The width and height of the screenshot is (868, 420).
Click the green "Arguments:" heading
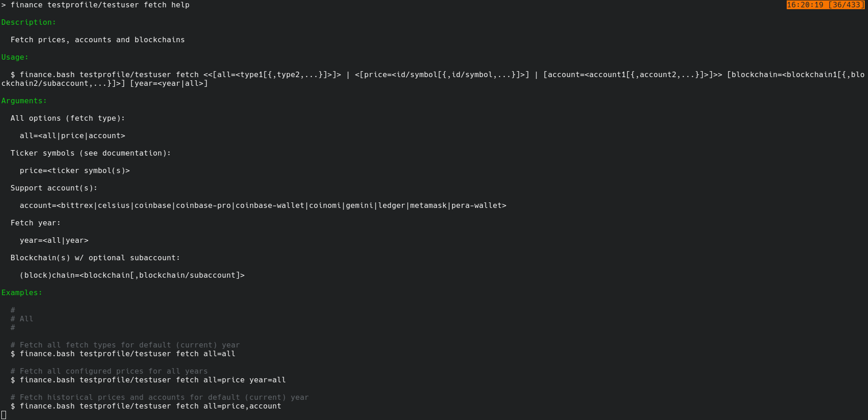pos(24,101)
